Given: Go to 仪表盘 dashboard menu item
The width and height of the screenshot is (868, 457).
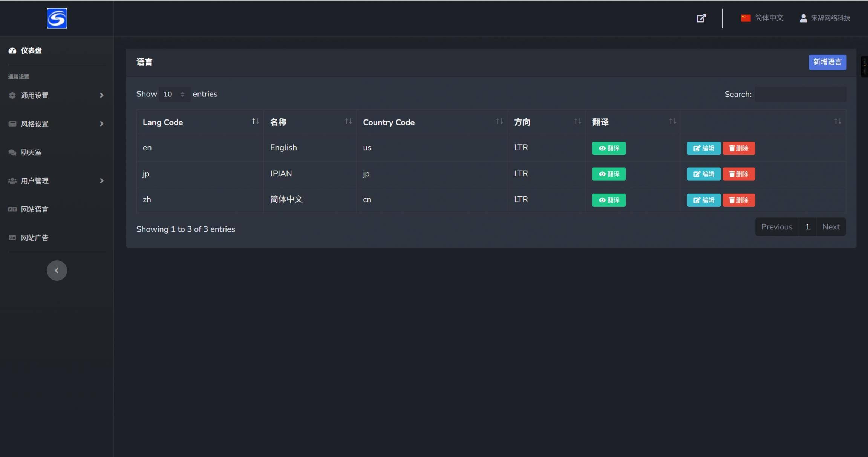Looking at the screenshot, I should 31,50.
